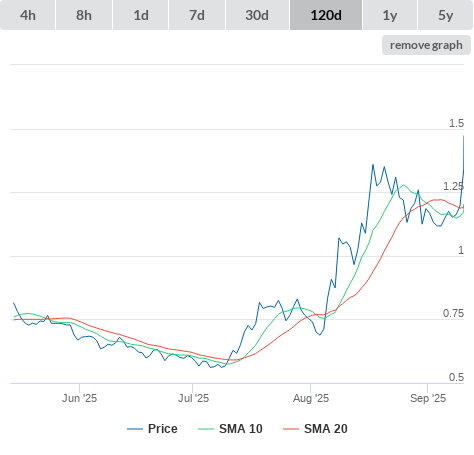Screen dimensions: 474x455
Task: Switch chart to the 30d range
Action: [x=257, y=15]
